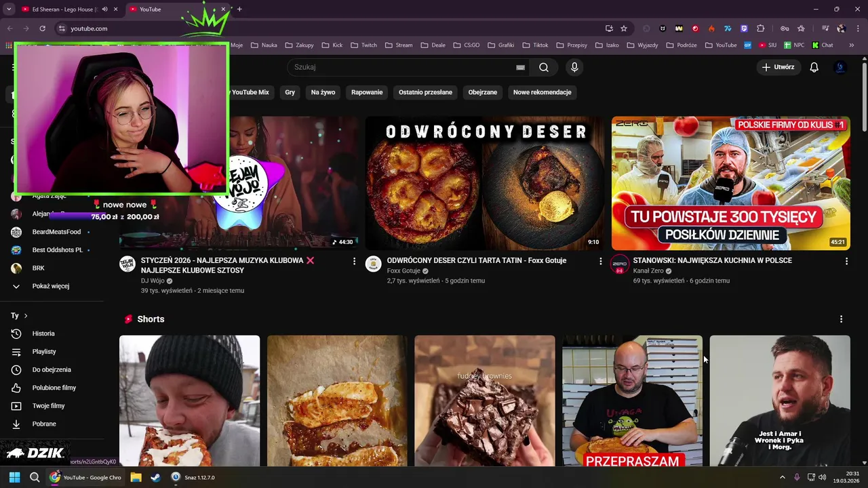The height and width of the screenshot is (488, 868).
Task: Mute the Ed Sheeran tab audio
Action: click(104, 9)
